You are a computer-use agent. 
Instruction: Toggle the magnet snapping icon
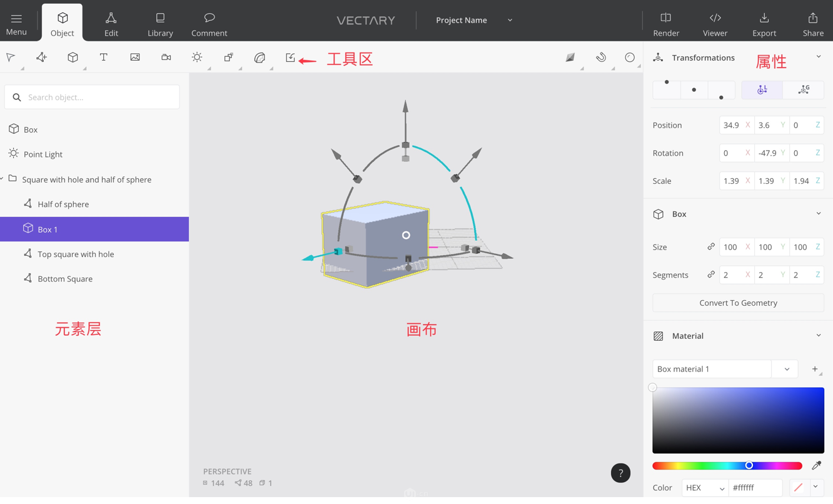601,58
